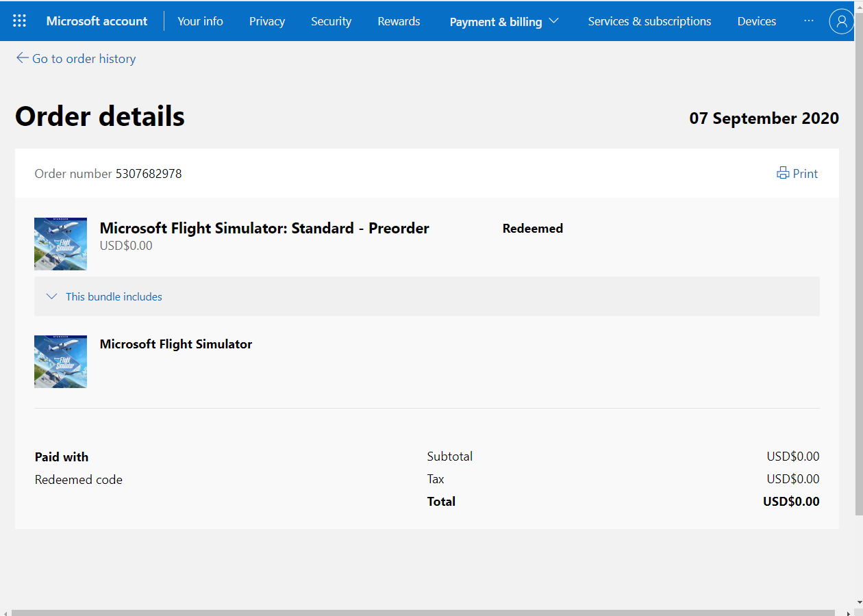Click the bundled Microsoft Flight Simulator thumbnail

(x=60, y=361)
